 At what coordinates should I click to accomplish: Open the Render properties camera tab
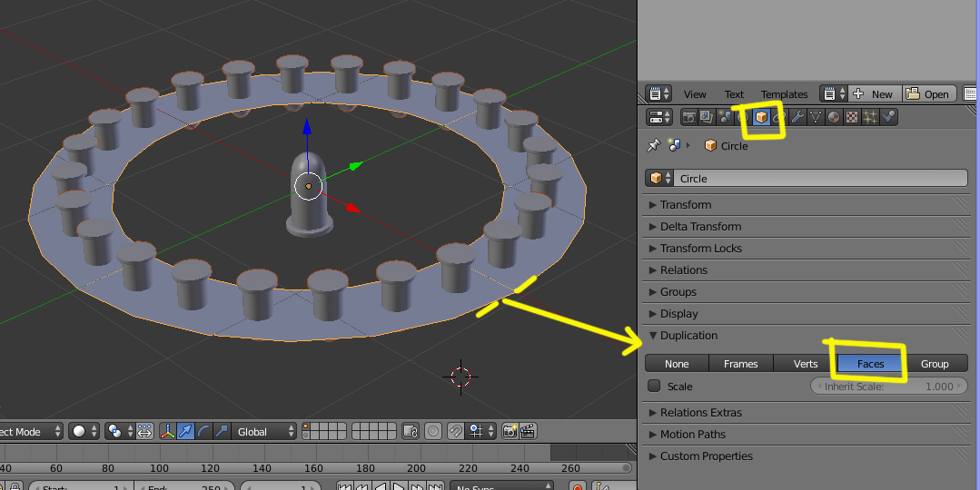click(x=688, y=117)
